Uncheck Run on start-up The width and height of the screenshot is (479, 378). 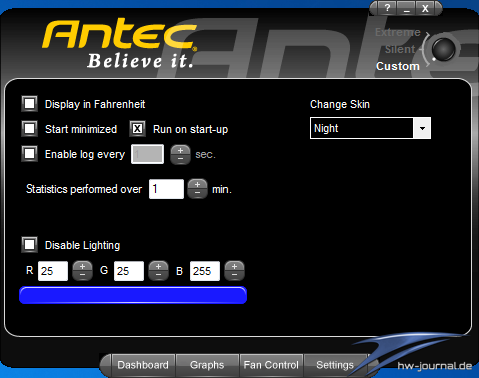[x=137, y=129]
